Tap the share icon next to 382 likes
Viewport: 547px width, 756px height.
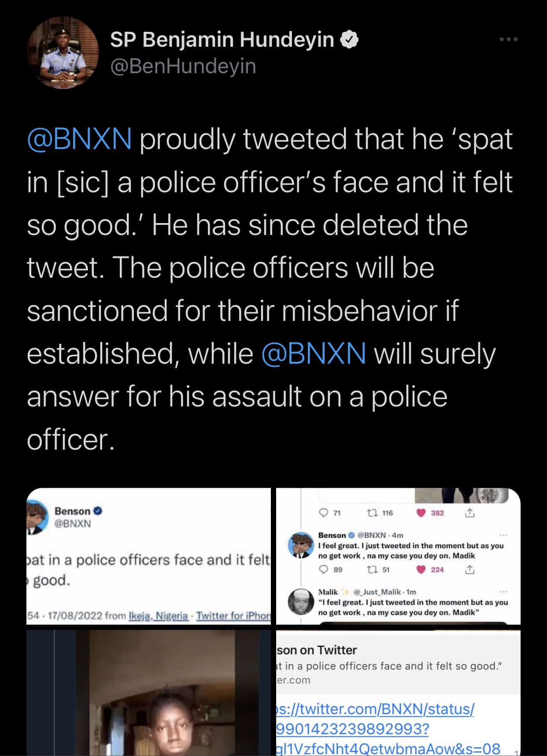(x=470, y=513)
